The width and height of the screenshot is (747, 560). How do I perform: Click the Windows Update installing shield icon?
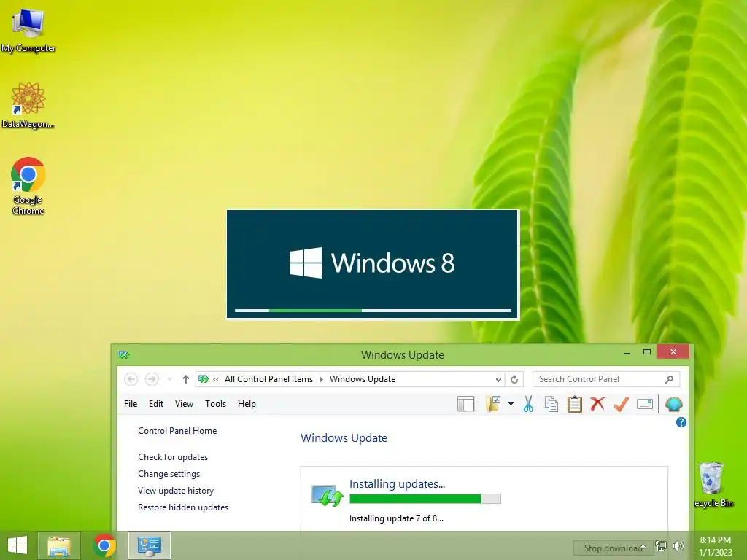327,497
